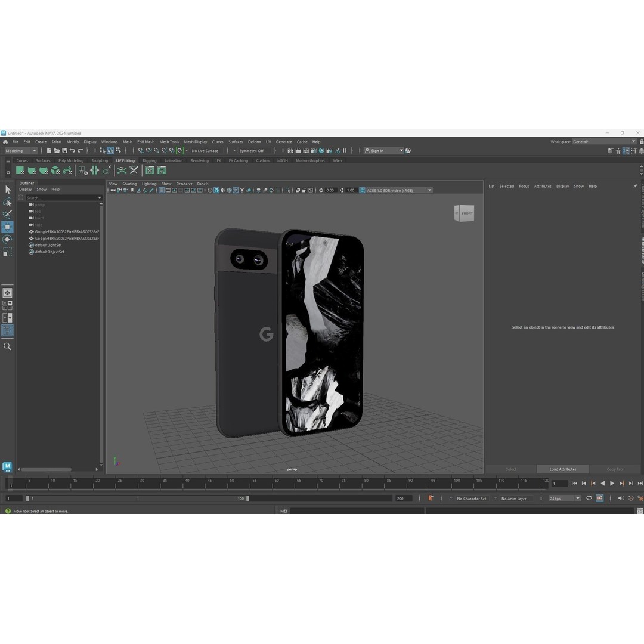Open the No Anim Layer dropdown arrow
The image size is (644, 644).
pyautogui.click(x=496, y=498)
